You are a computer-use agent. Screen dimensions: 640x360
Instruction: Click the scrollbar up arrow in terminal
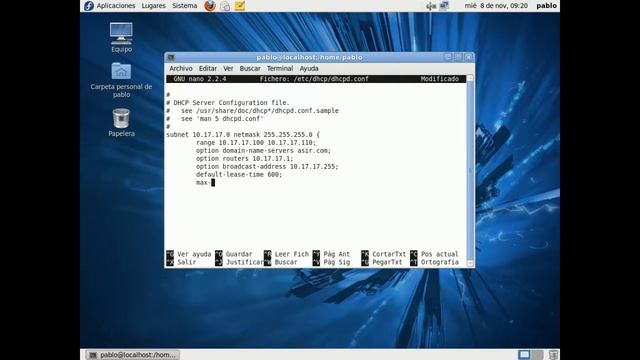470,78
